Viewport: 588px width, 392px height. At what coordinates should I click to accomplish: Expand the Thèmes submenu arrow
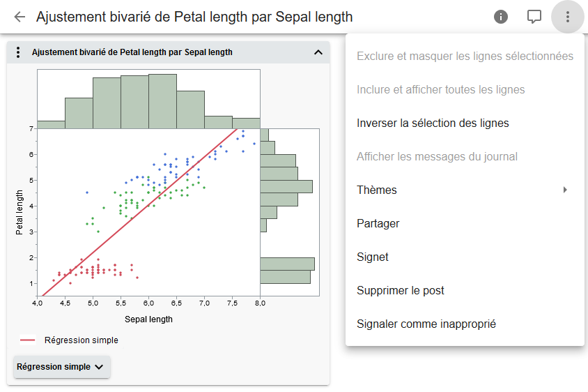point(565,190)
